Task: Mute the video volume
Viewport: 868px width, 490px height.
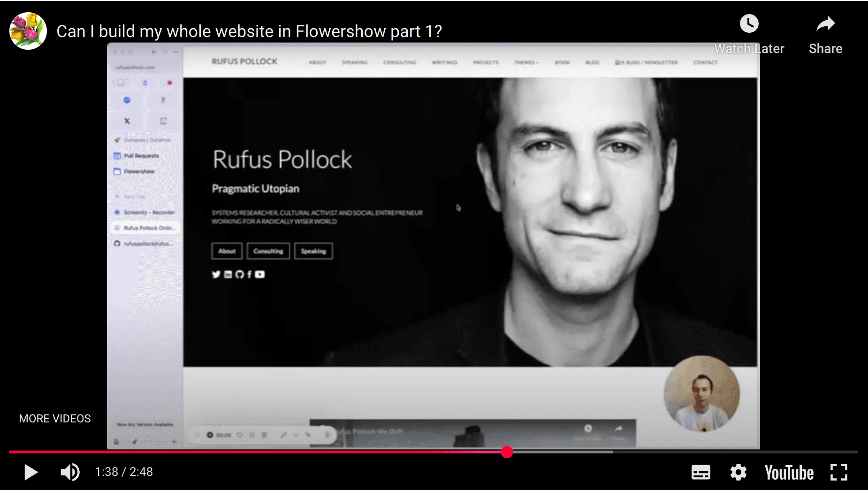Action: [70, 472]
